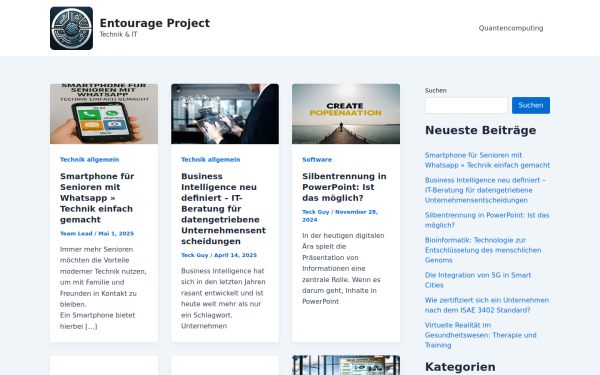This screenshot has width=600, height=375.
Task: Click author Teck Guy on Silbentrennung post
Action: click(x=316, y=212)
